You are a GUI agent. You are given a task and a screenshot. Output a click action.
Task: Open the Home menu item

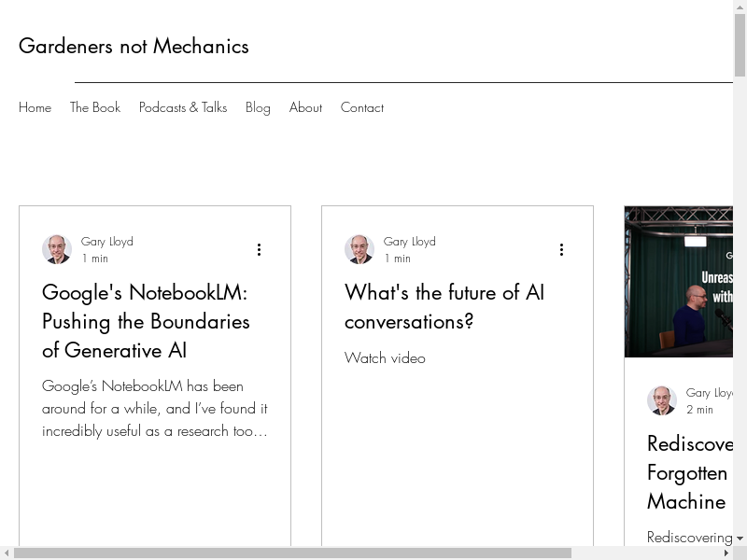point(35,107)
